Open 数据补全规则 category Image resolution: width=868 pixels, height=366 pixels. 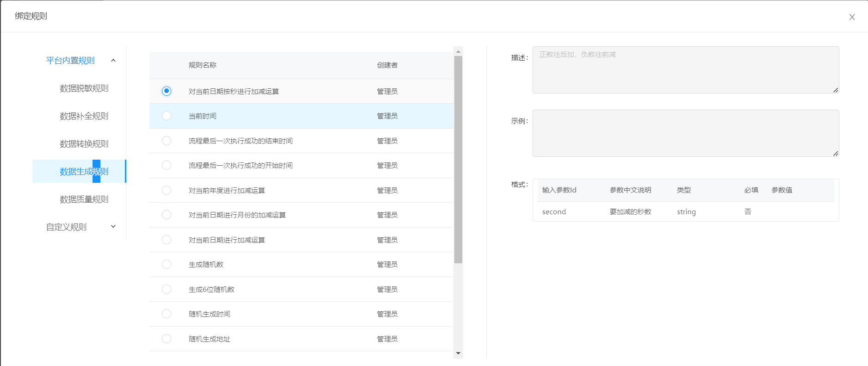(x=84, y=116)
